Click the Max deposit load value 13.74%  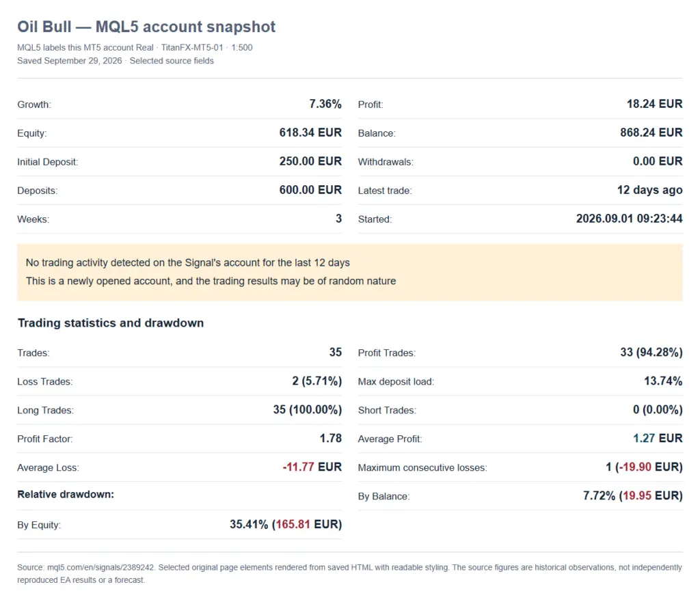point(663,381)
